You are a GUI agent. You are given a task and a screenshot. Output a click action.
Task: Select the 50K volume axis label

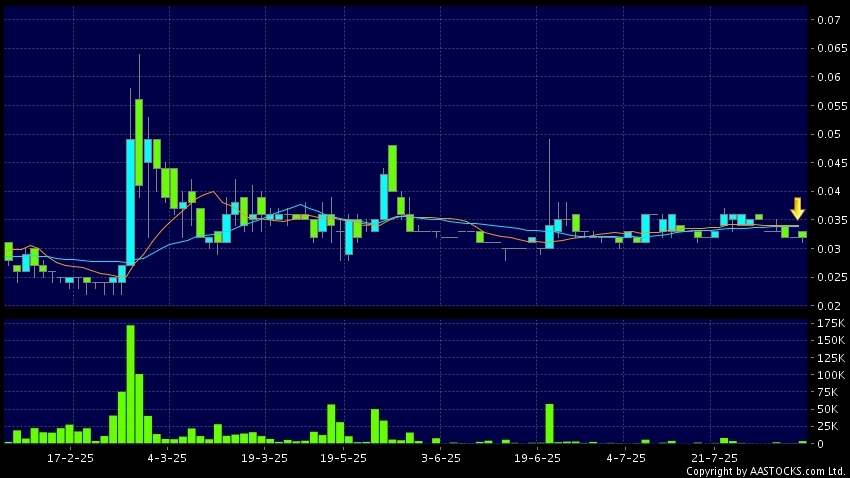coord(828,409)
